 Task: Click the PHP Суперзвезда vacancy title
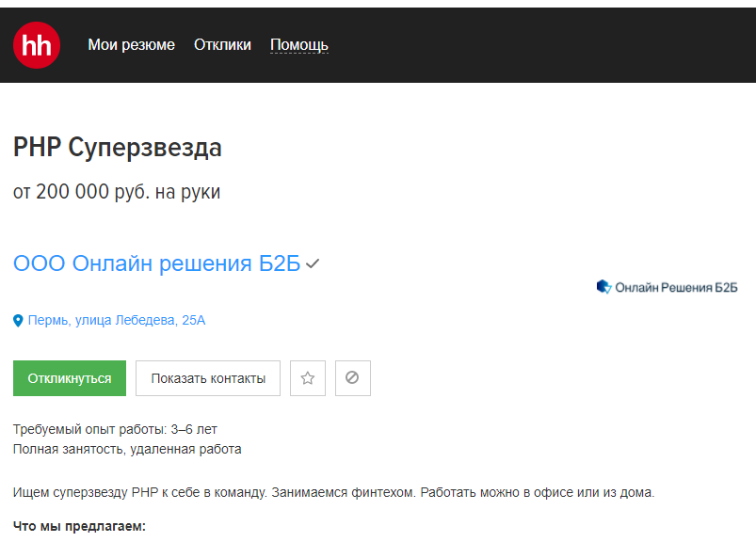click(117, 148)
